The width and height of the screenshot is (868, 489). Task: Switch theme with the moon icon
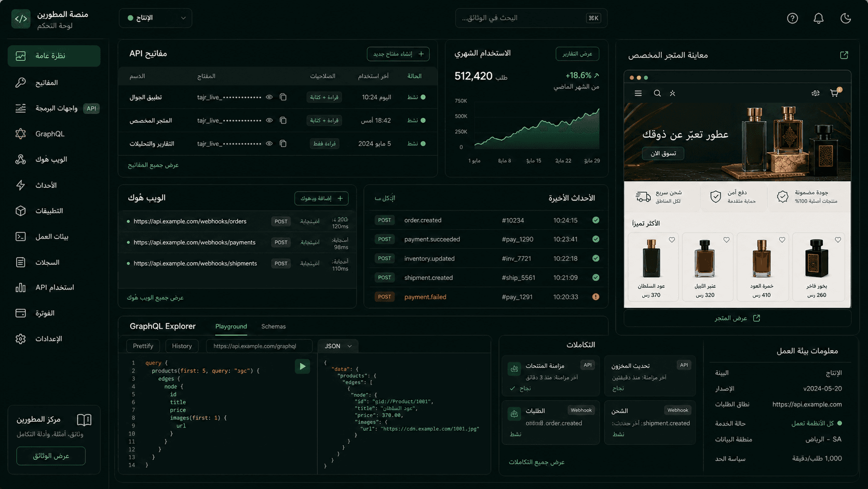pyautogui.click(x=846, y=18)
